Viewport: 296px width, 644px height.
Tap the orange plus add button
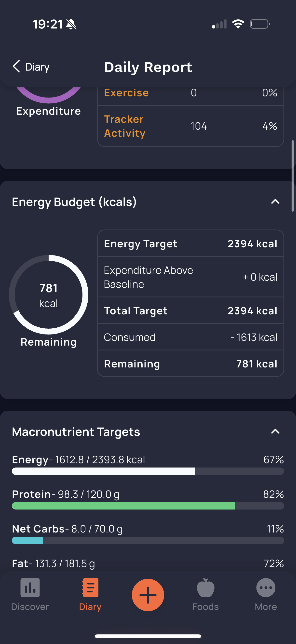point(148,595)
